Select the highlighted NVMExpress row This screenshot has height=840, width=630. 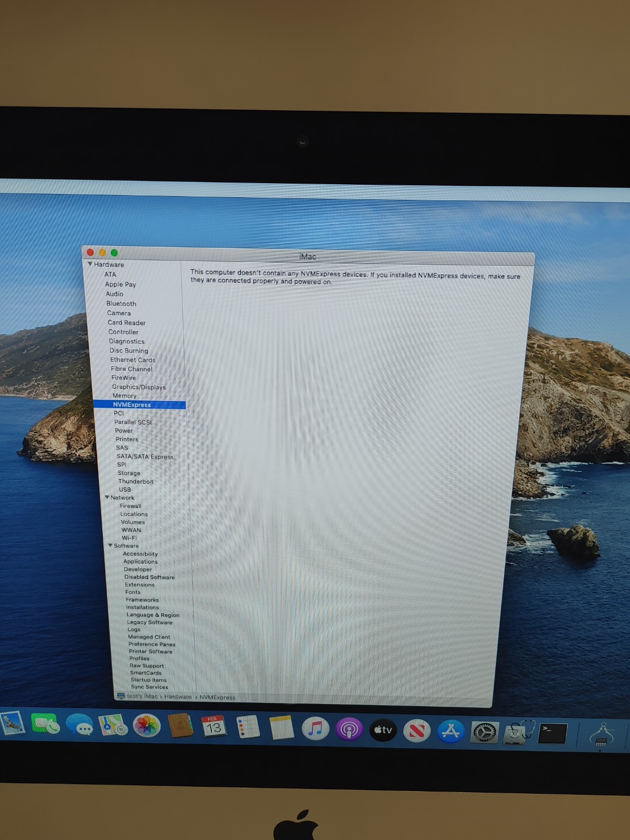click(x=140, y=405)
